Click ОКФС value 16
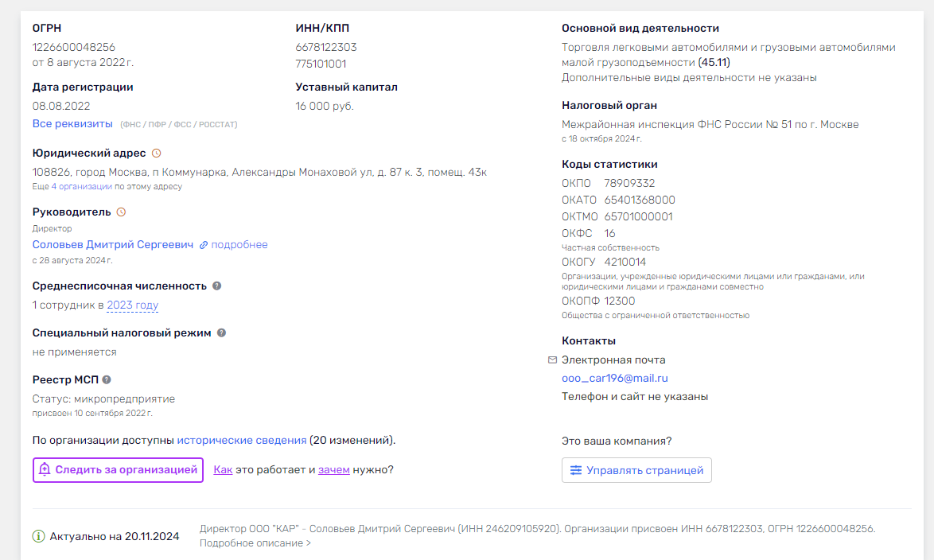 pos(610,234)
